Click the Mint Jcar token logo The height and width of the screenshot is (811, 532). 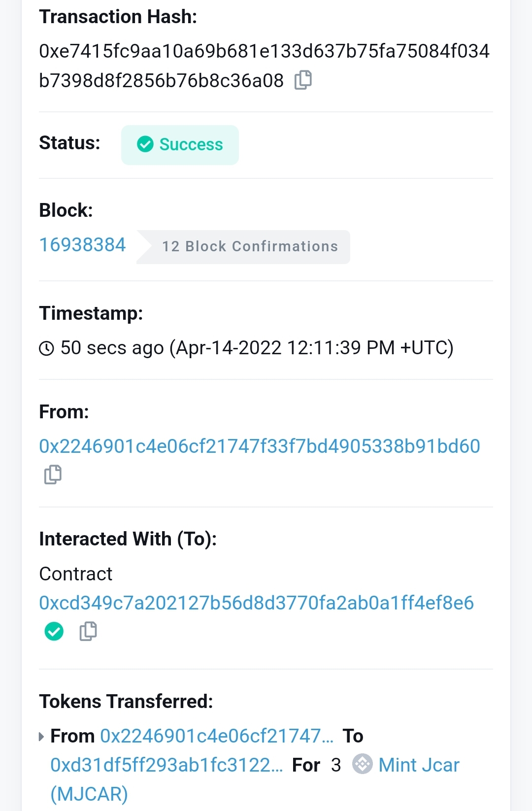coord(363,764)
